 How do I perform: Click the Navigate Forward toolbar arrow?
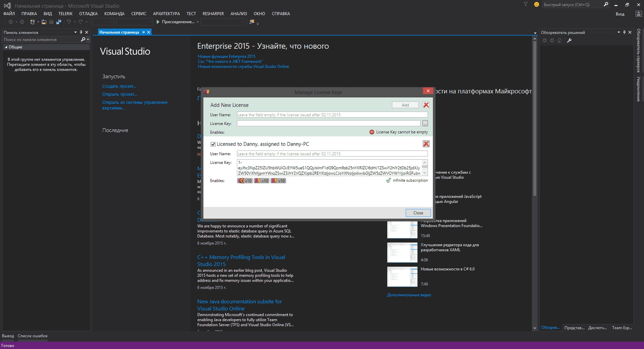click(22, 22)
